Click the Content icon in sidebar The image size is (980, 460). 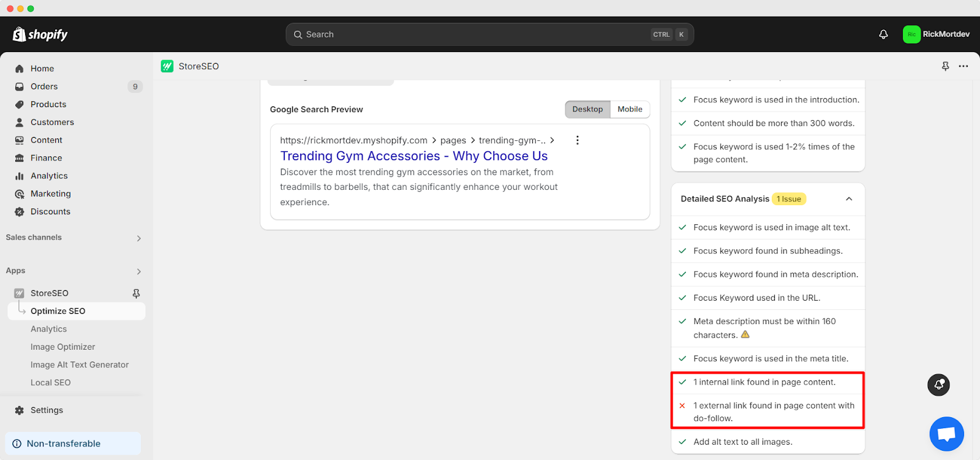(20, 140)
